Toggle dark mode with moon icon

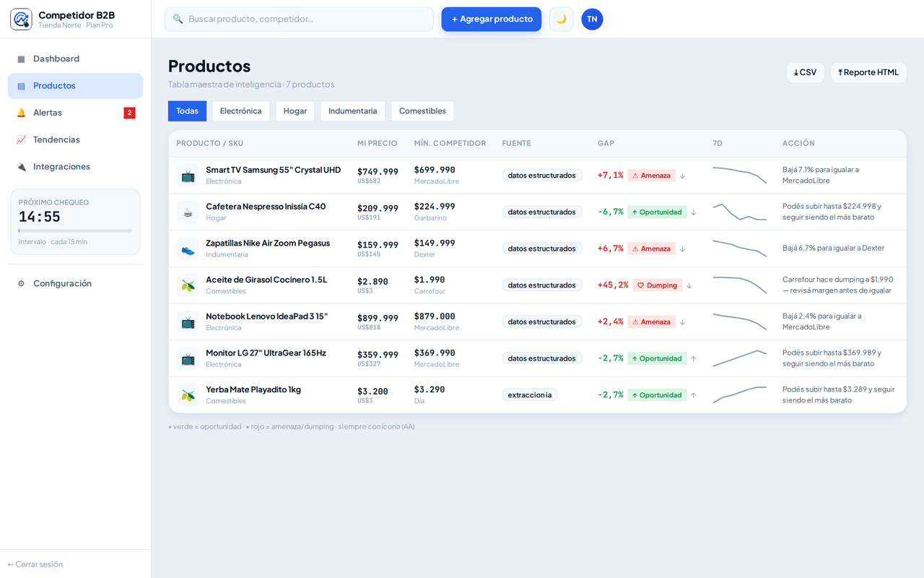coord(561,20)
